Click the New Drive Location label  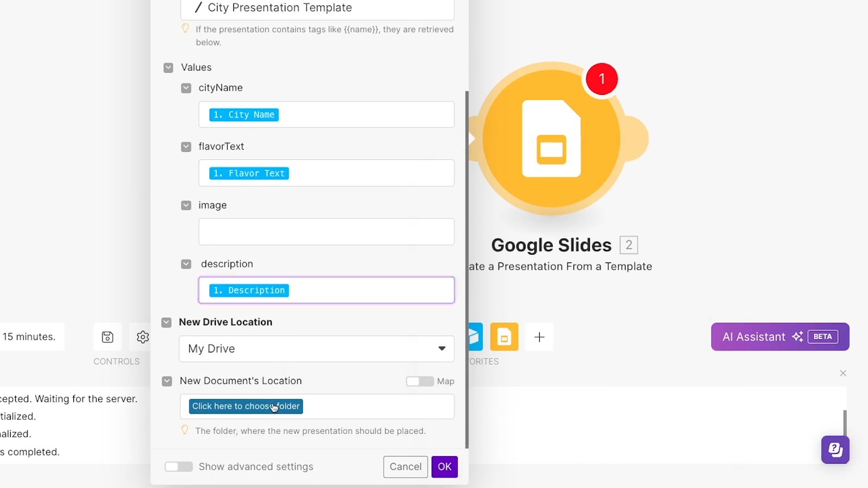[x=226, y=322]
